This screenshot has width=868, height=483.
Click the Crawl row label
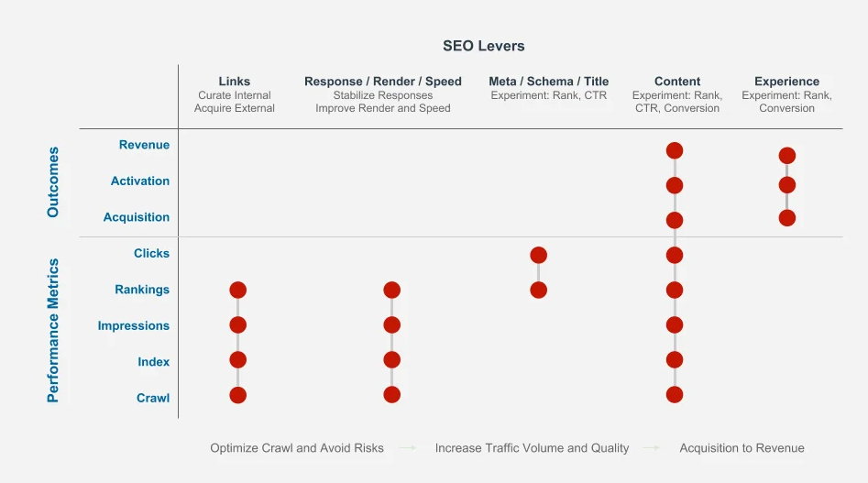coord(153,398)
